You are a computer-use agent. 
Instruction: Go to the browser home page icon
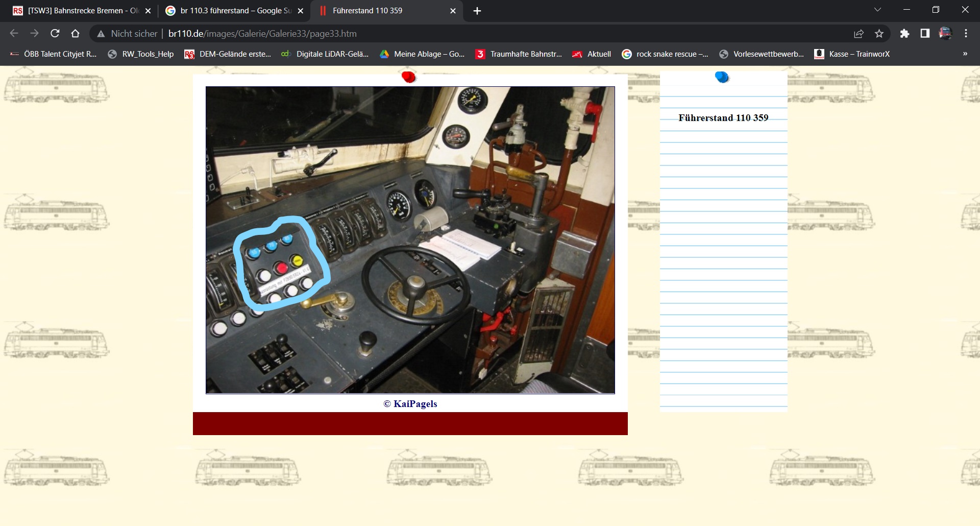(76, 33)
